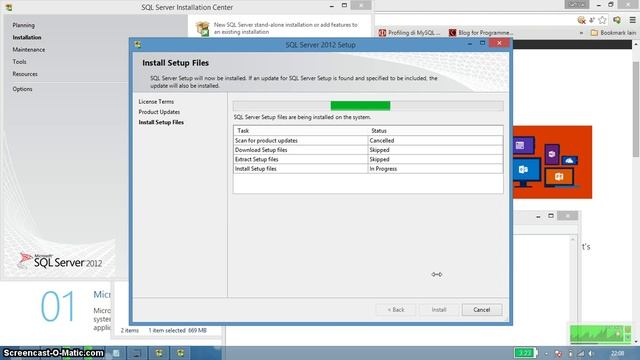Open Resources section in Installation Center
The width and height of the screenshot is (640, 360).
pyautogui.click(x=25, y=74)
